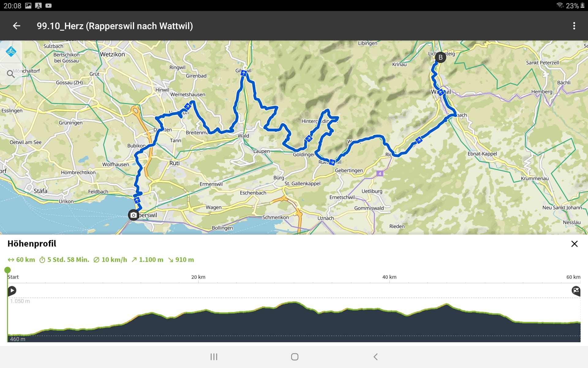Select the green elevation profile position handle
588x368 pixels.
7,270
